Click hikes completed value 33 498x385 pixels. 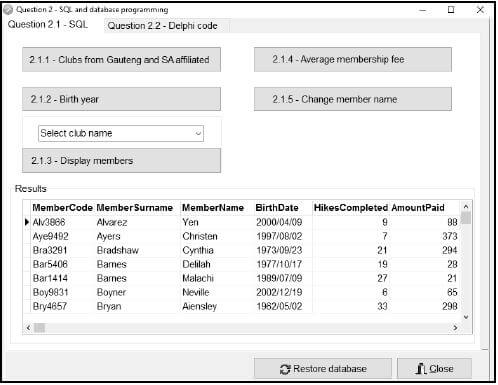coord(382,306)
